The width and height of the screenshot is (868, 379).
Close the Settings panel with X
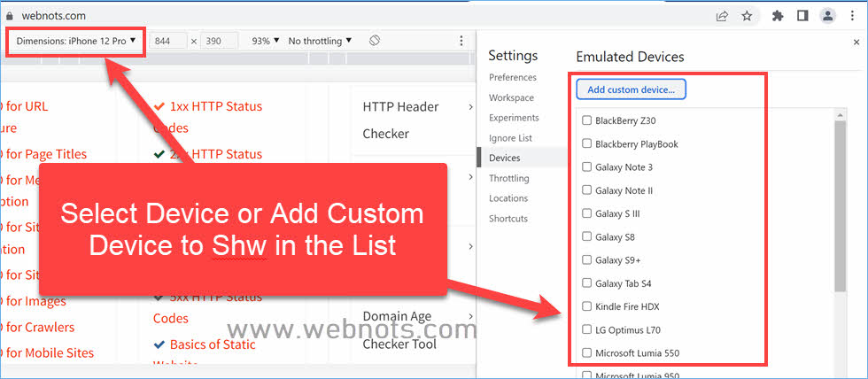(x=856, y=42)
